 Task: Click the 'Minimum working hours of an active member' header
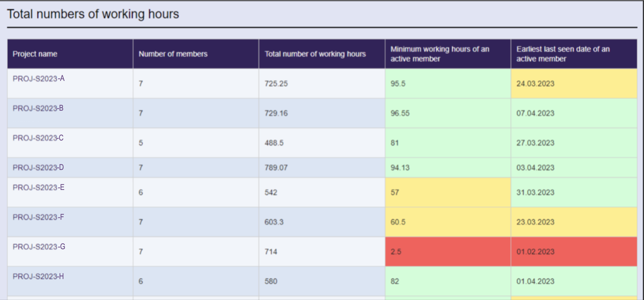(448, 54)
